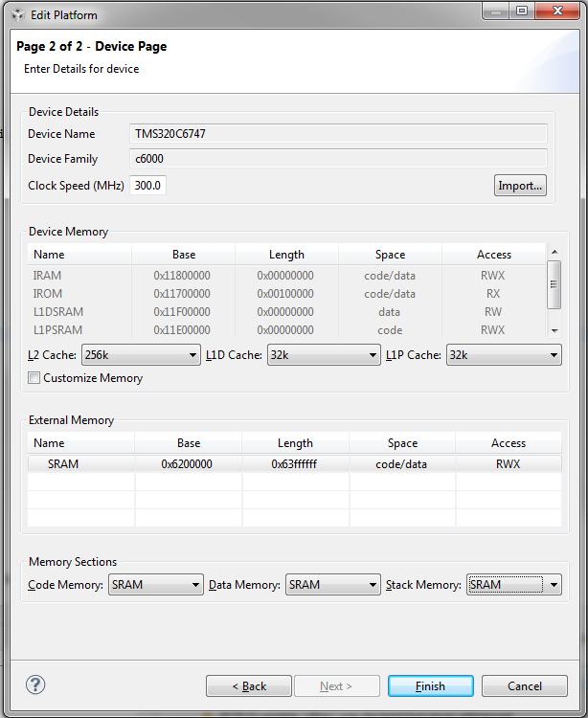Viewport: 588px width, 718px height.
Task: Open the L1P Cache dropdown
Action: [504, 355]
